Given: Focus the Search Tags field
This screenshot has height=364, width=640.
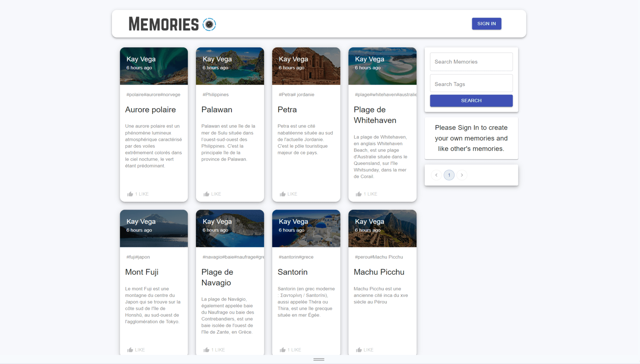Looking at the screenshot, I should tap(471, 84).
